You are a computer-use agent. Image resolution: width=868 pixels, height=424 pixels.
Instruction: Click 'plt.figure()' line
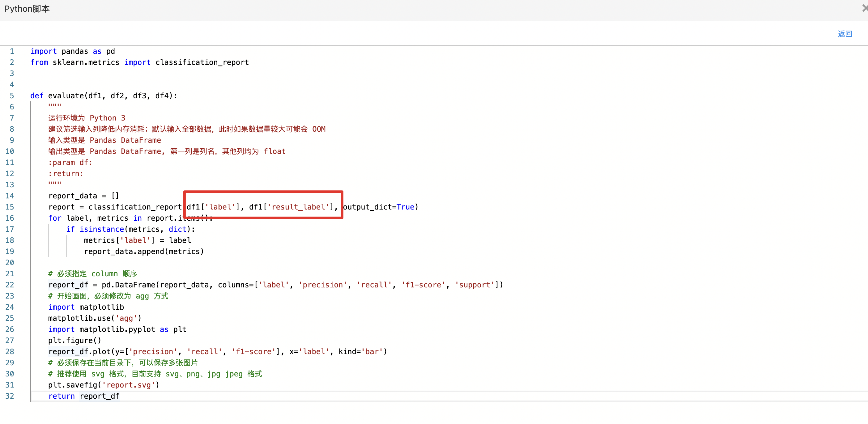[x=74, y=340]
